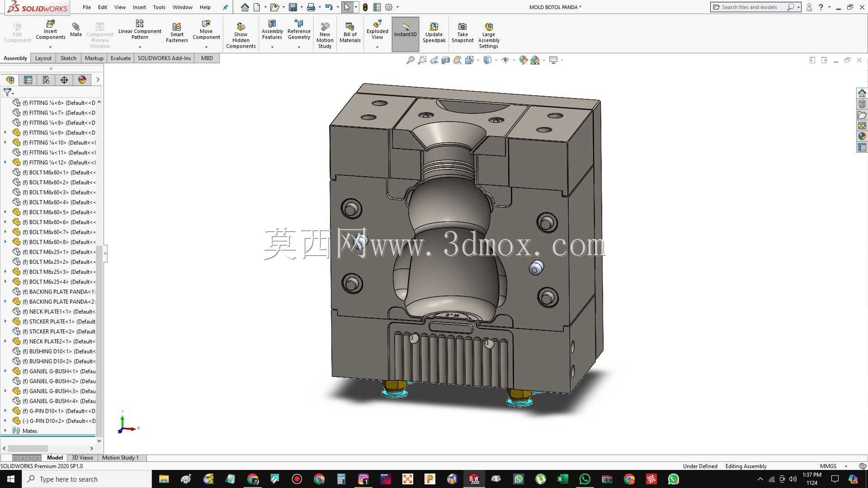Click the Windows taskbar search box
868x488 pixels.
(x=87, y=479)
